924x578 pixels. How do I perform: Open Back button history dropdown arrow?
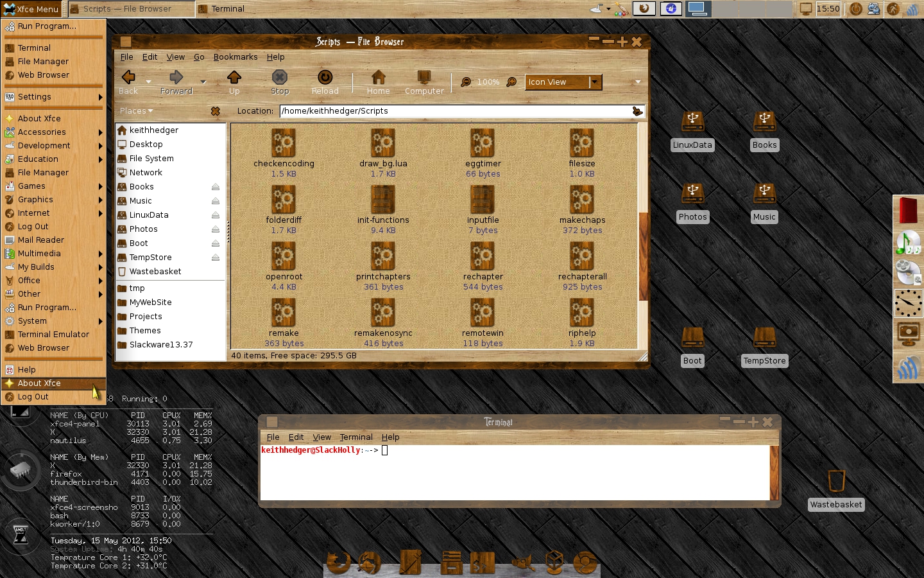(148, 82)
